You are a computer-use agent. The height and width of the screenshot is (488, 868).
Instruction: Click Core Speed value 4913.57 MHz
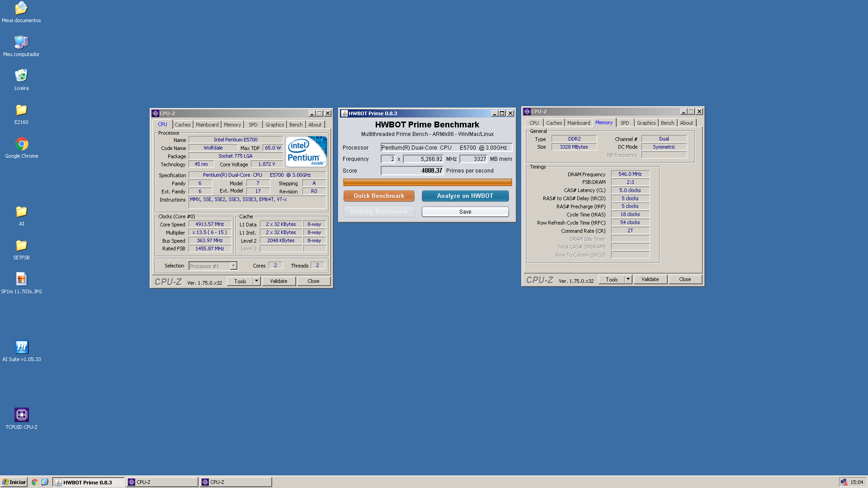pyautogui.click(x=210, y=224)
